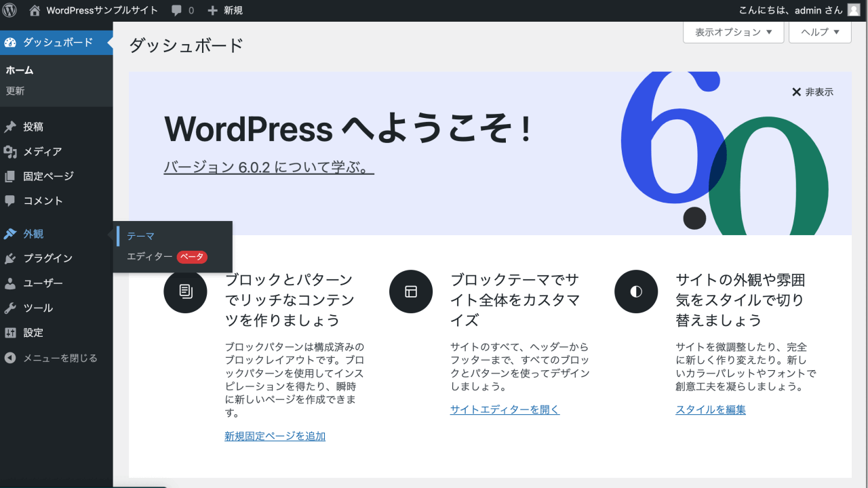Click the サイトを微調整したり description text

pos(746,367)
